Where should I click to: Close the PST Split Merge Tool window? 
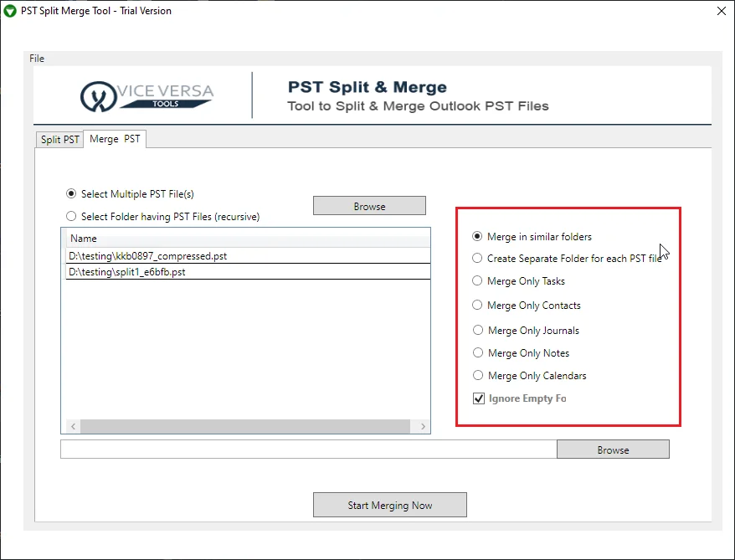pos(722,11)
